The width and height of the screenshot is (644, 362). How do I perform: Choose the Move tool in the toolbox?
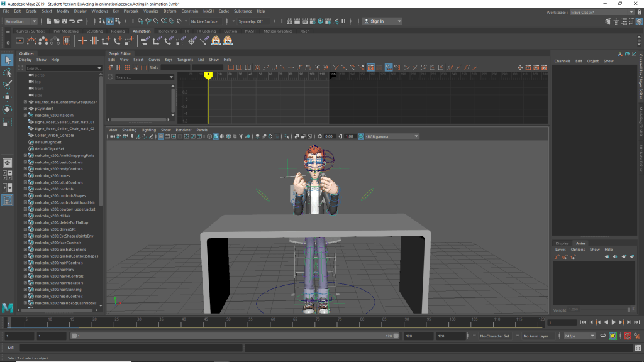coord(8,97)
